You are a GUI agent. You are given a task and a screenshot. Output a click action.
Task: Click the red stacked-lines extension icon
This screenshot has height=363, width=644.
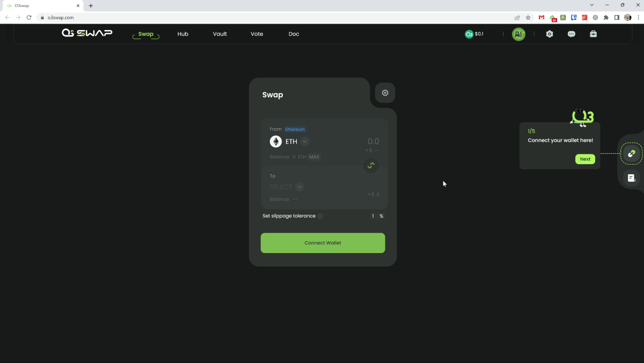pyautogui.click(x=585, y=18)
